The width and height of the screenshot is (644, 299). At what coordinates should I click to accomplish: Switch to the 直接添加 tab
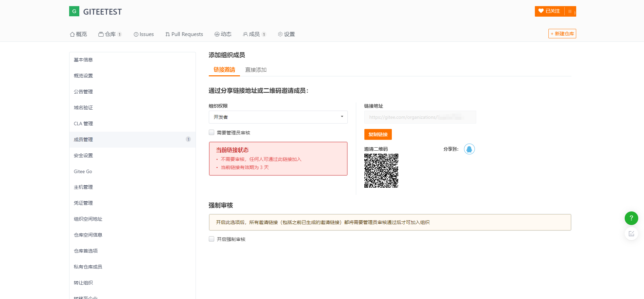coord(256,70)
